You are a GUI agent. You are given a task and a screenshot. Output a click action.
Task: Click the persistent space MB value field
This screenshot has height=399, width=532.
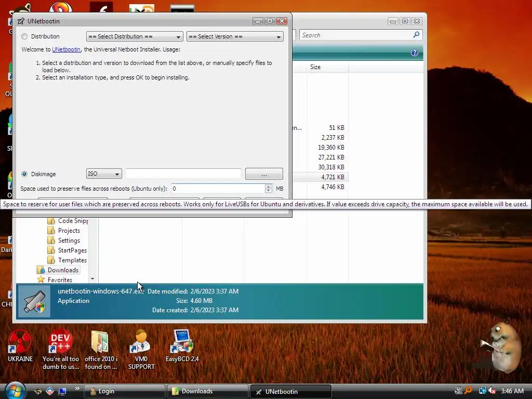pos(218,189)
